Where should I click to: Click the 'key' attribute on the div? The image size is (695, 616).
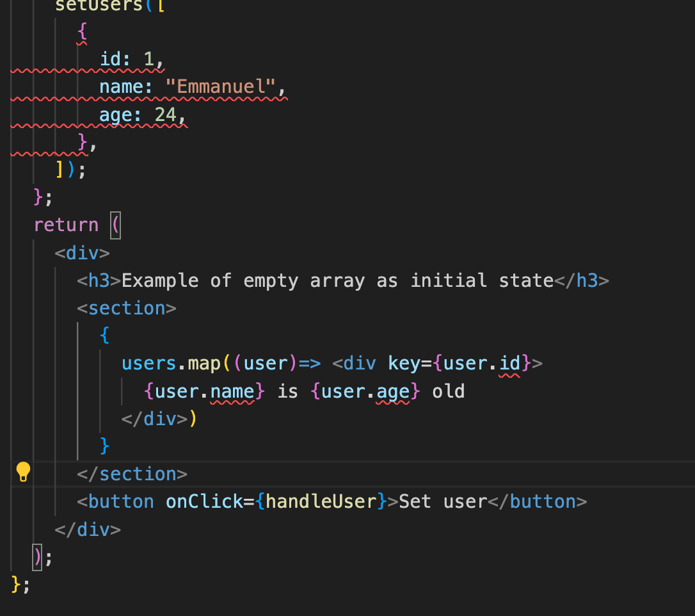[x=404, y=364]
